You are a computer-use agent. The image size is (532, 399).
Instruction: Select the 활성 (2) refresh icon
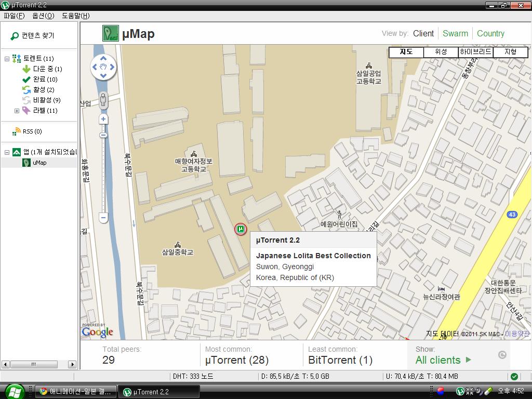pos(26,90)
